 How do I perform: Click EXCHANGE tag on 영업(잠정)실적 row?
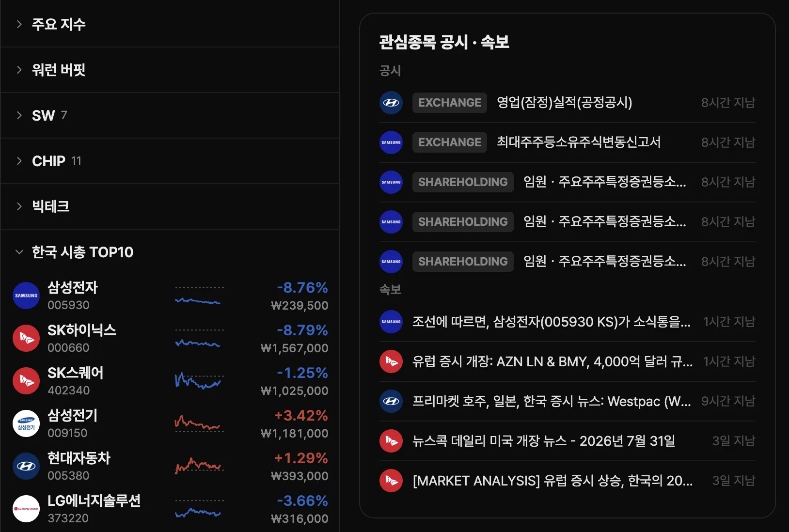[450, 103]
